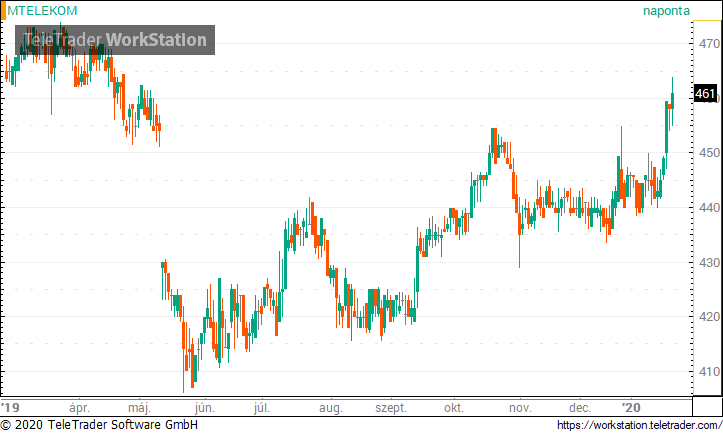This screenshot has width=723, height=434.
Task: Click the 'naponta' interval label
Action: (x=666, y=11)
